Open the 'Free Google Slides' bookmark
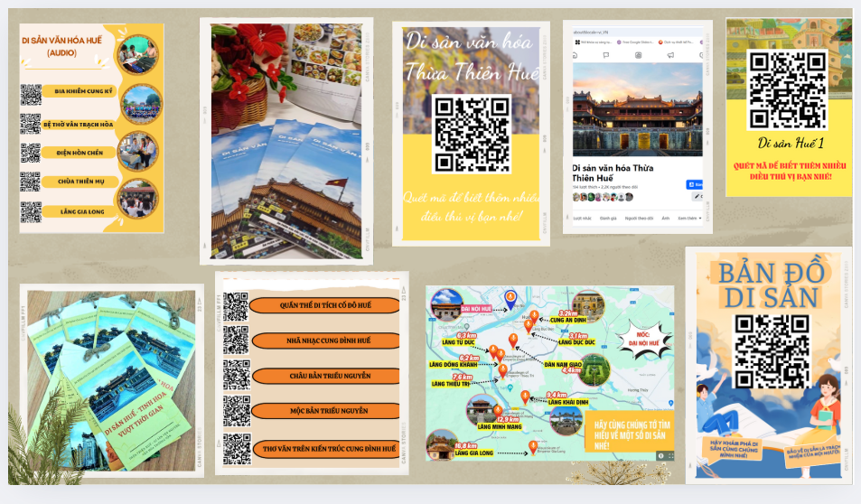Image resolution: width=861 pixels, height=504 pixels. tap(635, 42)
